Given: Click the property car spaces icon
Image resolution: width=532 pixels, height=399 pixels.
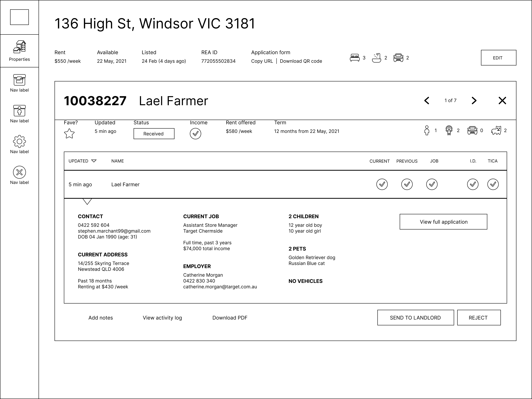Looking at the screenshot, I should (398, 58).
